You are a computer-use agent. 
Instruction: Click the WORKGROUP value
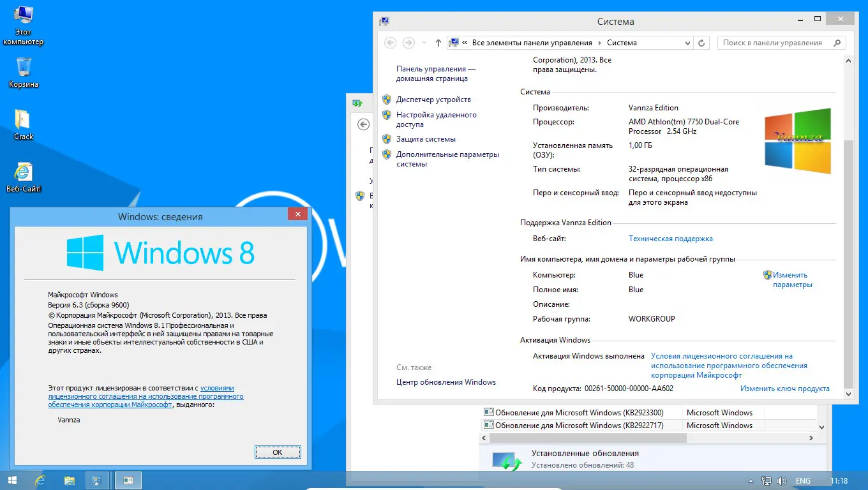click(x=652, y=319)
